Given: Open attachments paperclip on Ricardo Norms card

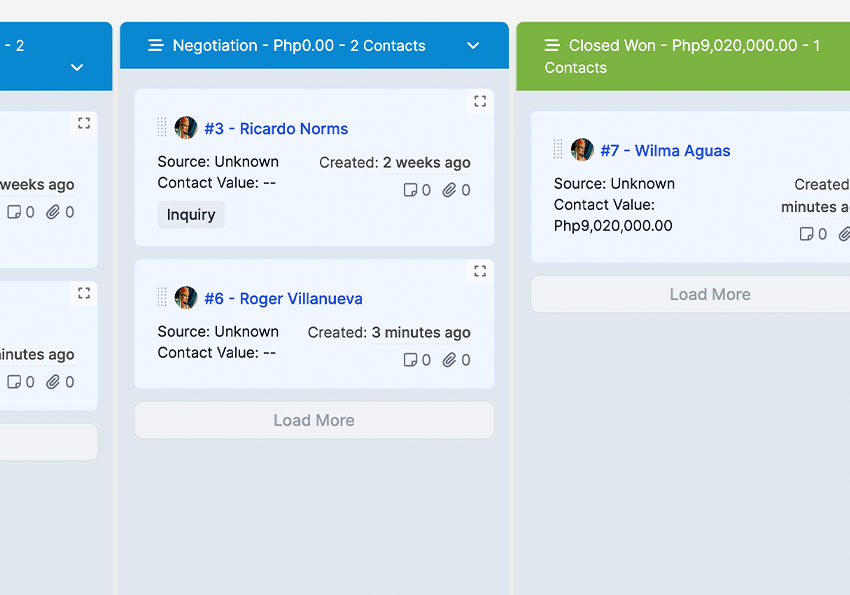Looking at the screenshot, I should pyautogui.click(x=450, y=190).
